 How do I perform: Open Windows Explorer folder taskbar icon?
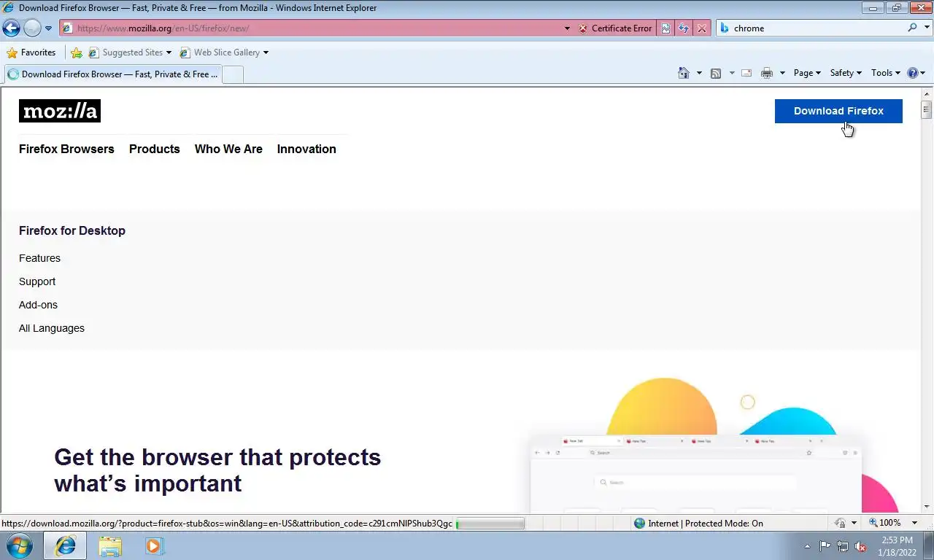110,545
